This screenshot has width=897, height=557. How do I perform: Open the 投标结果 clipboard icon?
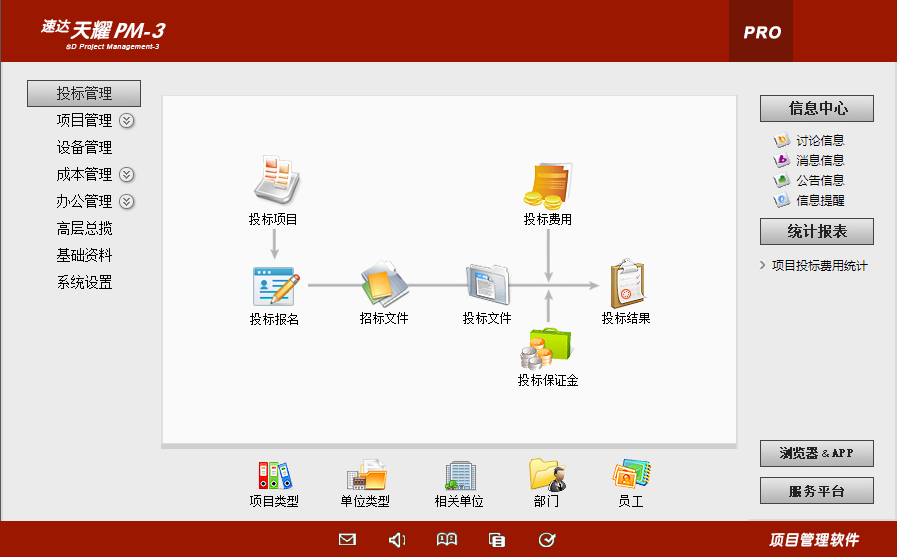click(626, 284)
